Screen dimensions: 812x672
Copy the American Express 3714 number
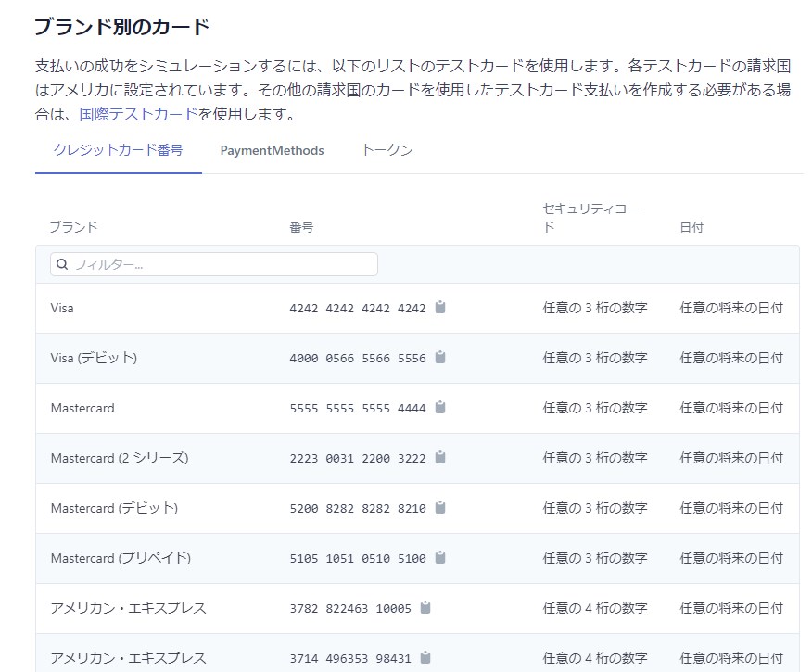pyautogui.click(x=425, y=657)
